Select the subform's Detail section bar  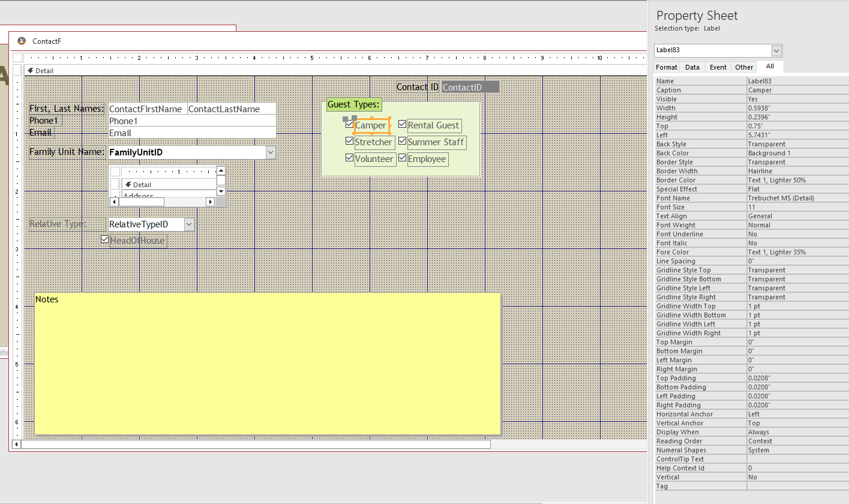[x=169, y=184]
